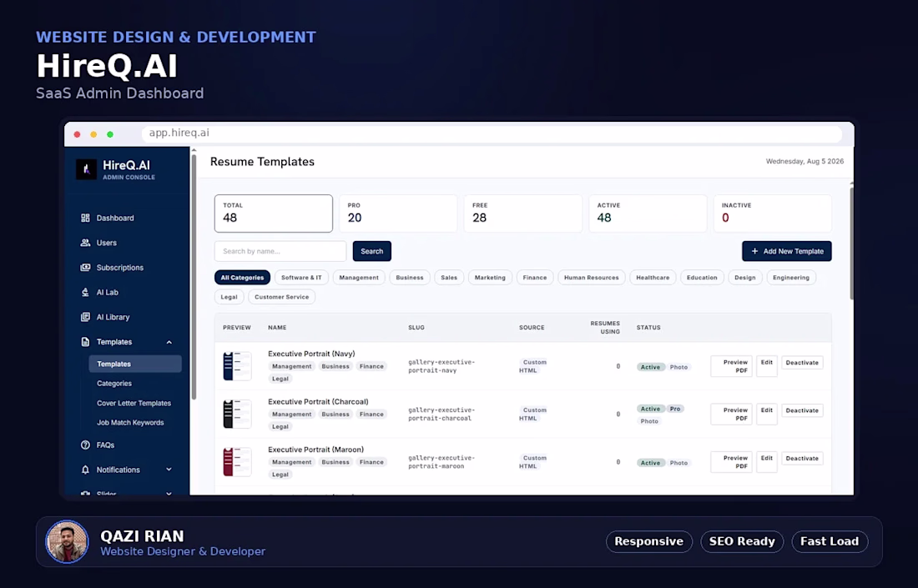Filter by the Business category chip

click(409, 278)
